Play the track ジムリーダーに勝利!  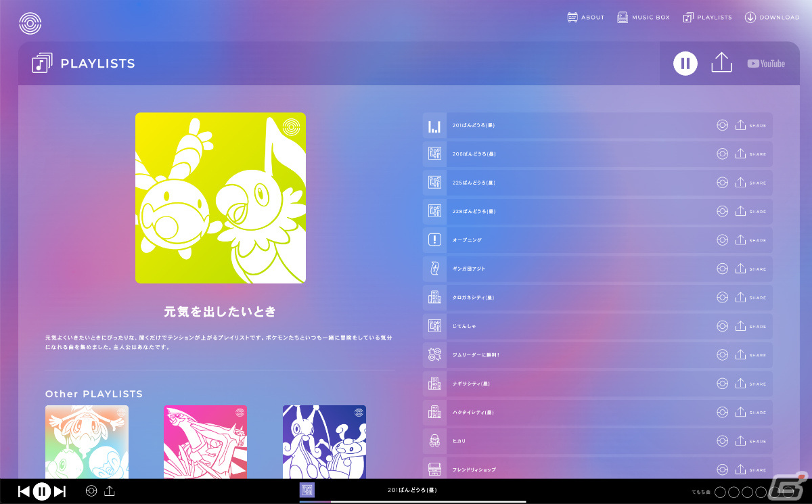click(597, 354)
